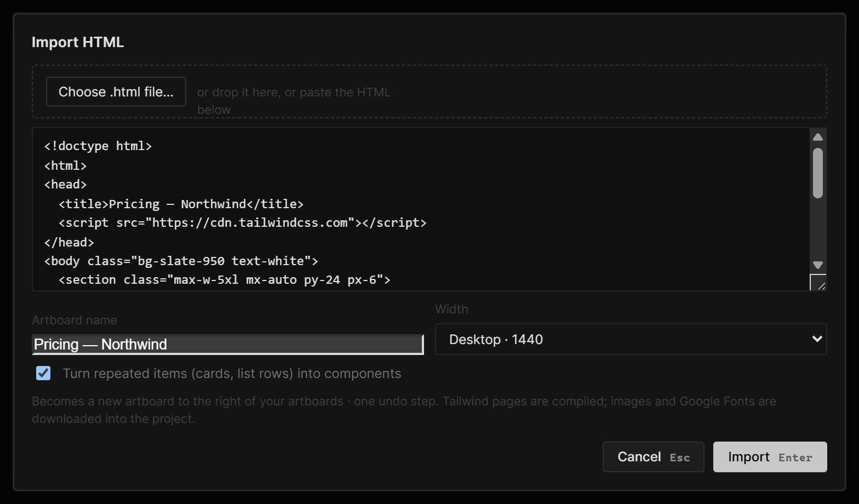Click the tailwindcss script tag line

click(242, 222)
